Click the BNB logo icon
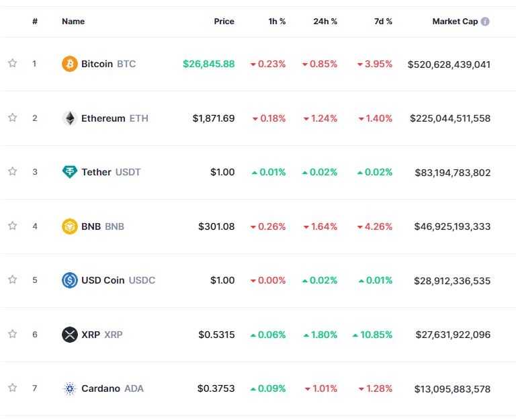This screenshot has width=516, height=420. (70, 226)
